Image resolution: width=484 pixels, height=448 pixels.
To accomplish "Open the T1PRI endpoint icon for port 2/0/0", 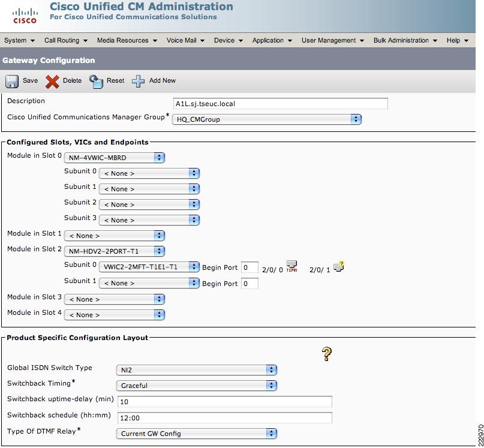I will pos(291,266).
